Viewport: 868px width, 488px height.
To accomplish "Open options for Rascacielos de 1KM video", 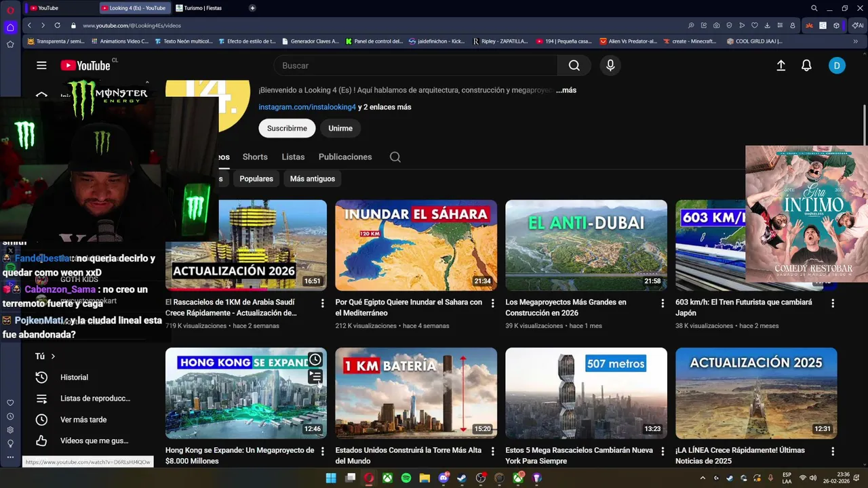I will pos(323,303).
